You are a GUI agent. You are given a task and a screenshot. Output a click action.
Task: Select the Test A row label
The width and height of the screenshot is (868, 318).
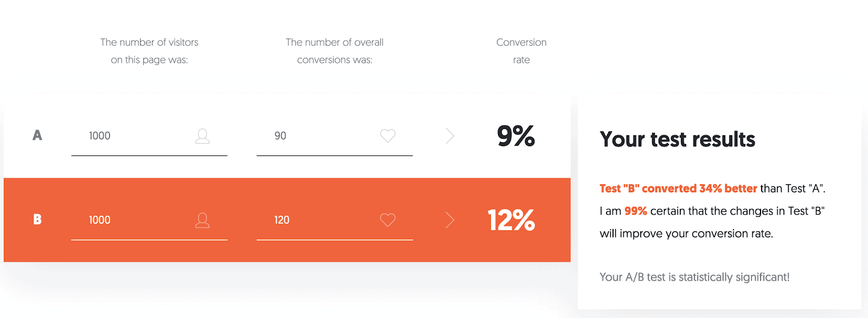point(37,136)
